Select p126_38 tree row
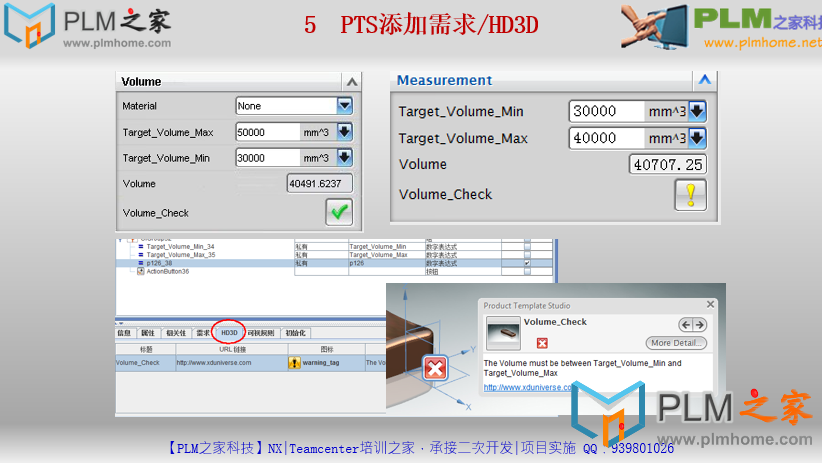The width and height of the screenshot is (822, 463). click(x=159, y=263)
